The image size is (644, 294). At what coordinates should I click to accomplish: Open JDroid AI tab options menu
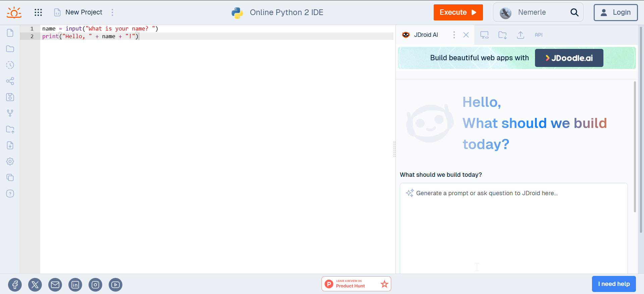454,35
